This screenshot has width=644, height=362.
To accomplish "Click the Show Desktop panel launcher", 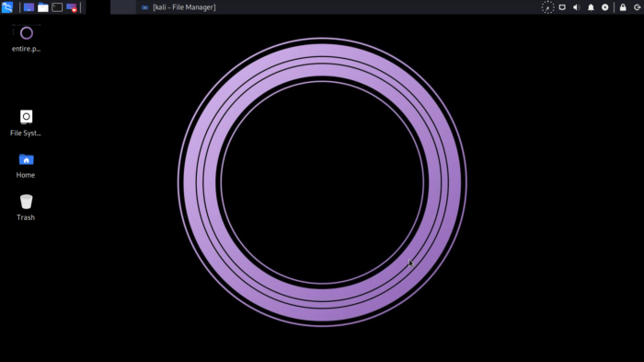I will click(29, 7).
